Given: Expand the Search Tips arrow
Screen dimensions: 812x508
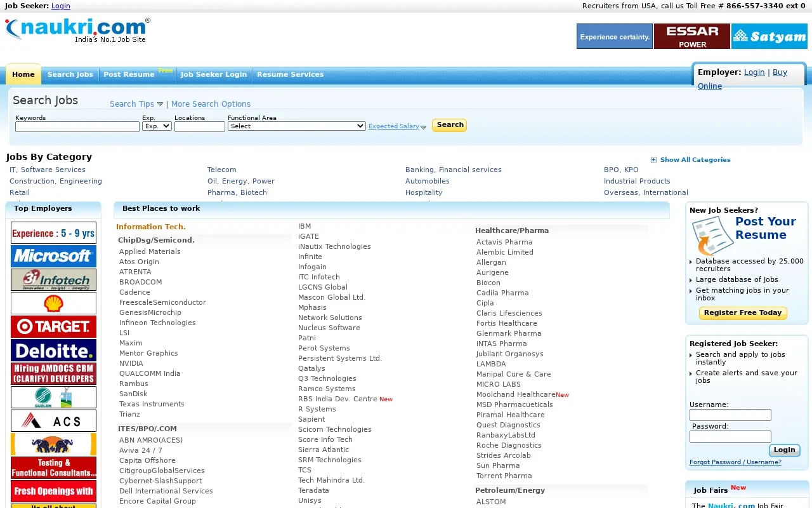Looking at the screenshot, I should click(x=160, y=104).
